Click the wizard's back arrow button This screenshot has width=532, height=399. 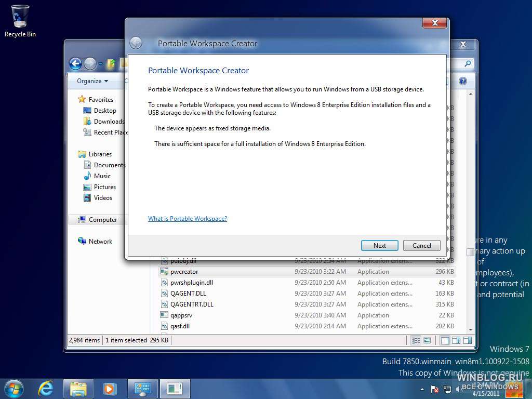[x=136, y=43]
